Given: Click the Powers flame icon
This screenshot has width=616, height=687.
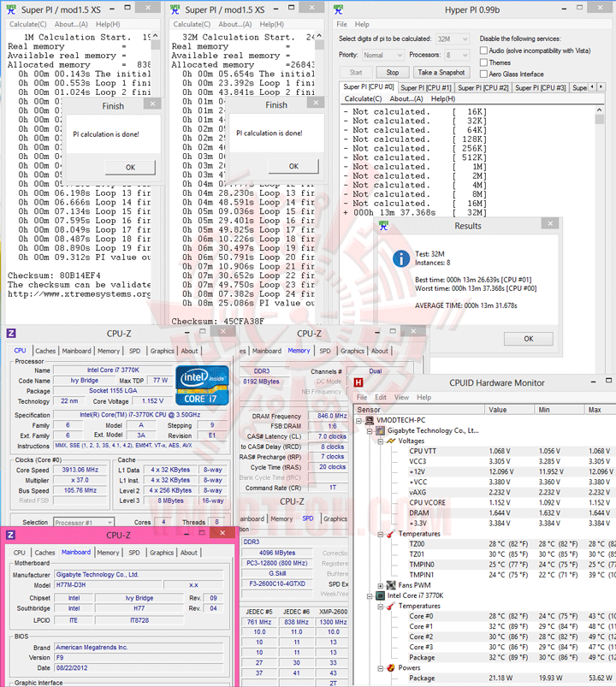Looking at the screenshot, I should (x=391, y=667).
